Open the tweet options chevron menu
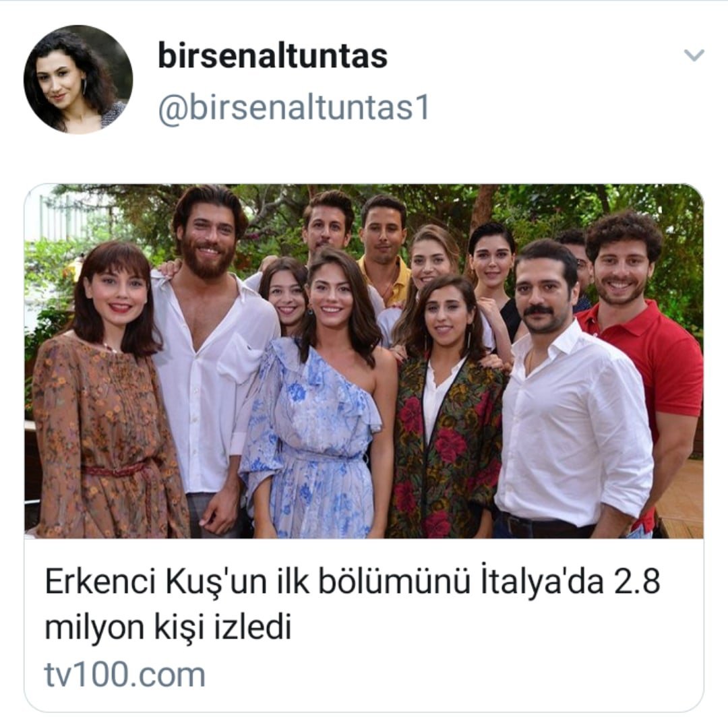 [694, 55]
